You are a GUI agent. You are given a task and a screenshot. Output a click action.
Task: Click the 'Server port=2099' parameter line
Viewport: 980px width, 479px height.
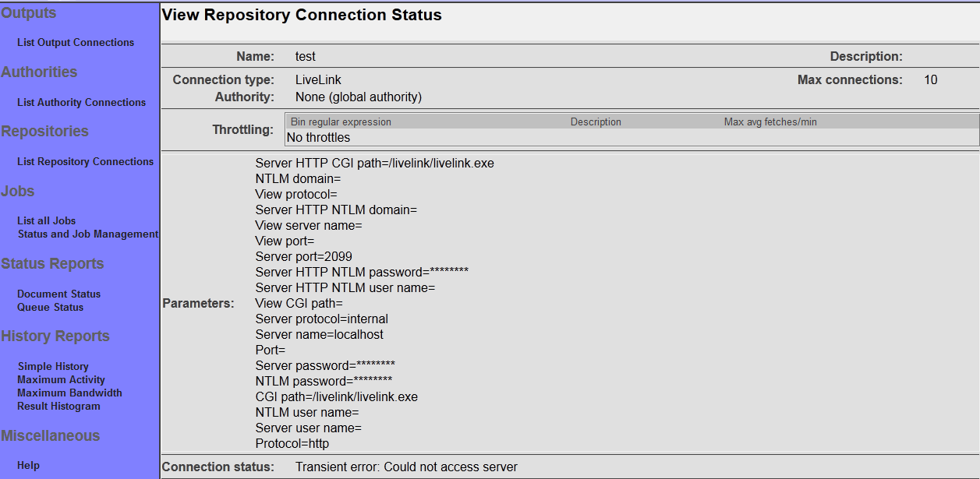(309, 257)
